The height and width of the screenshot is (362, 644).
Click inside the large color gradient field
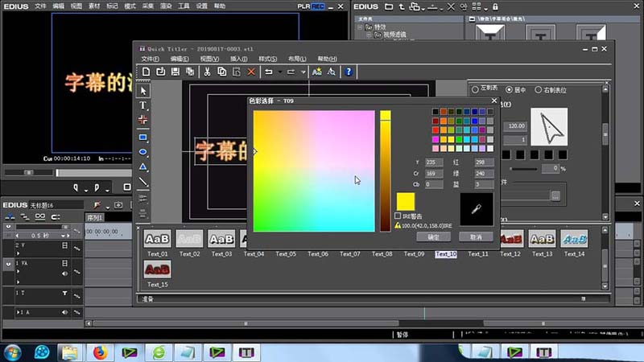tap(314, 171)
